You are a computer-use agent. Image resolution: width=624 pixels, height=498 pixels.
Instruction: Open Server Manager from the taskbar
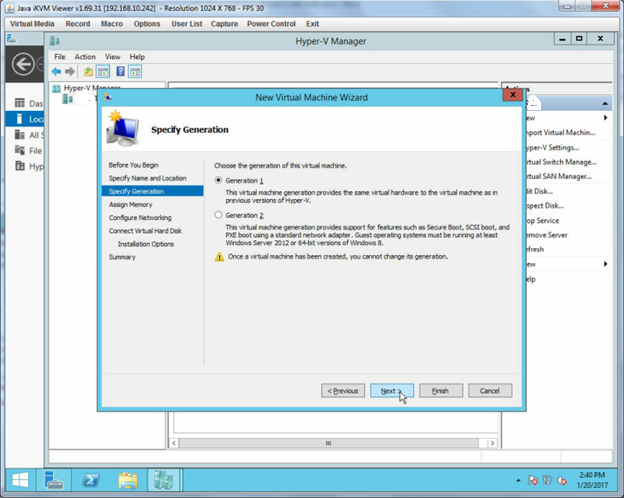pyautogui.click(x=54, y=480)
